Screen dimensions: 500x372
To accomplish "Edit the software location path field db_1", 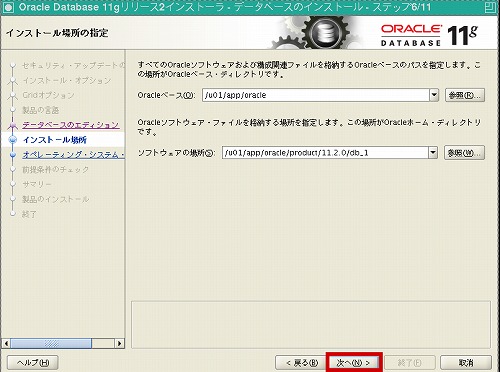I will pos(325,153).
